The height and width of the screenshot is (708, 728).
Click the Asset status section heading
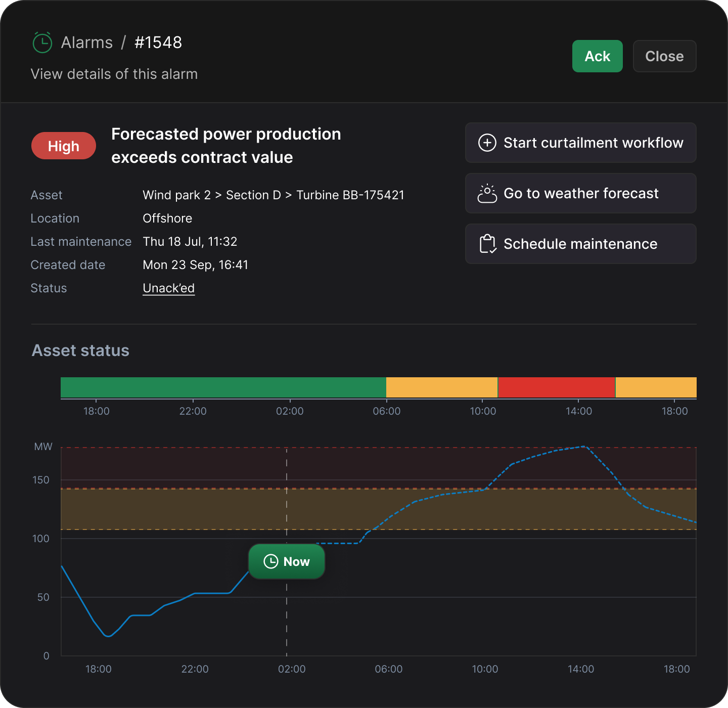click(x=80, y=350)
